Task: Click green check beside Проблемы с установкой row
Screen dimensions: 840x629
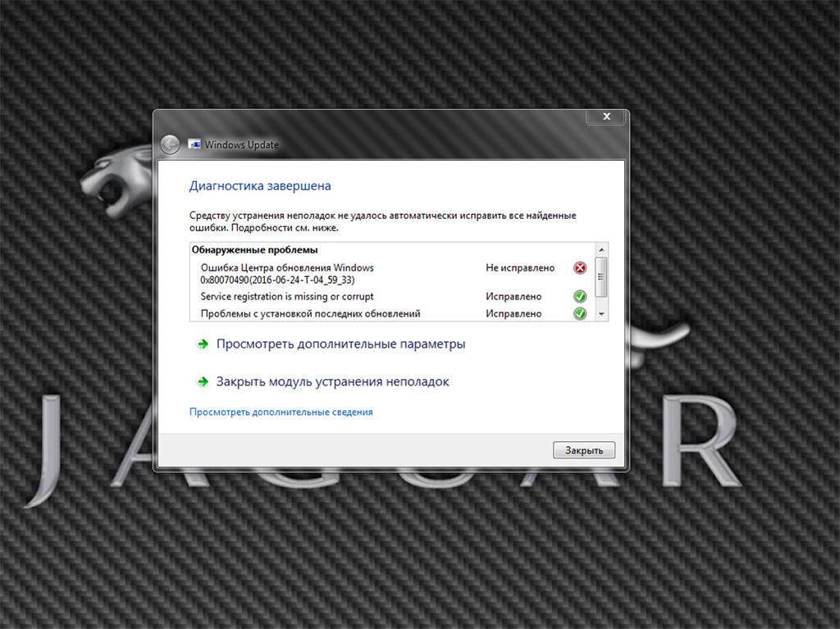Action: click(x=580, y=313)
